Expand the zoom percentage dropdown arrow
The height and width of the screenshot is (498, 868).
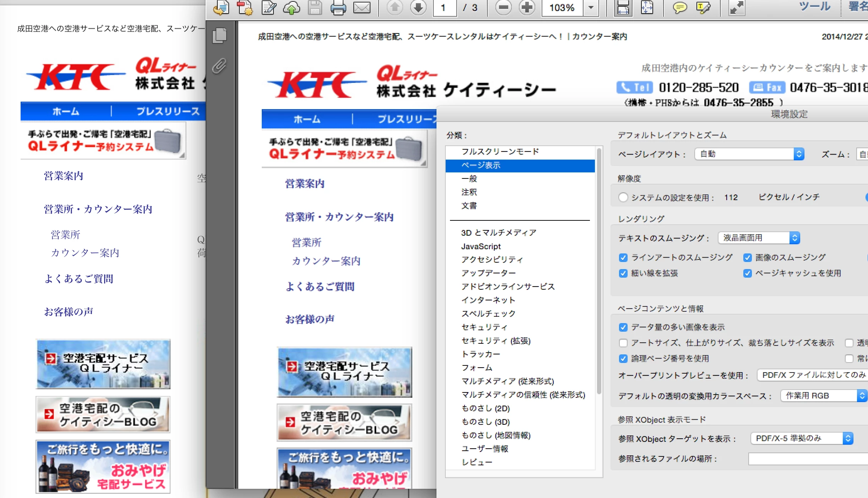pos(591,8)
